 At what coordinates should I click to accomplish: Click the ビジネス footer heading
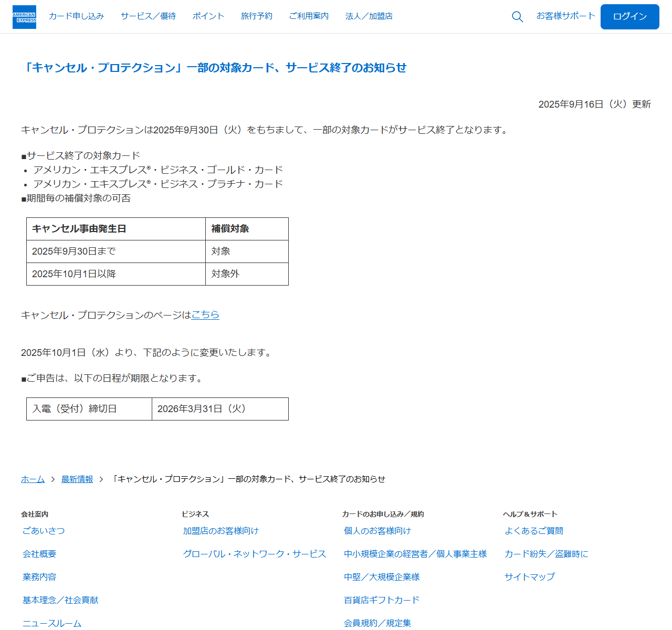click(x=195, y=514)
